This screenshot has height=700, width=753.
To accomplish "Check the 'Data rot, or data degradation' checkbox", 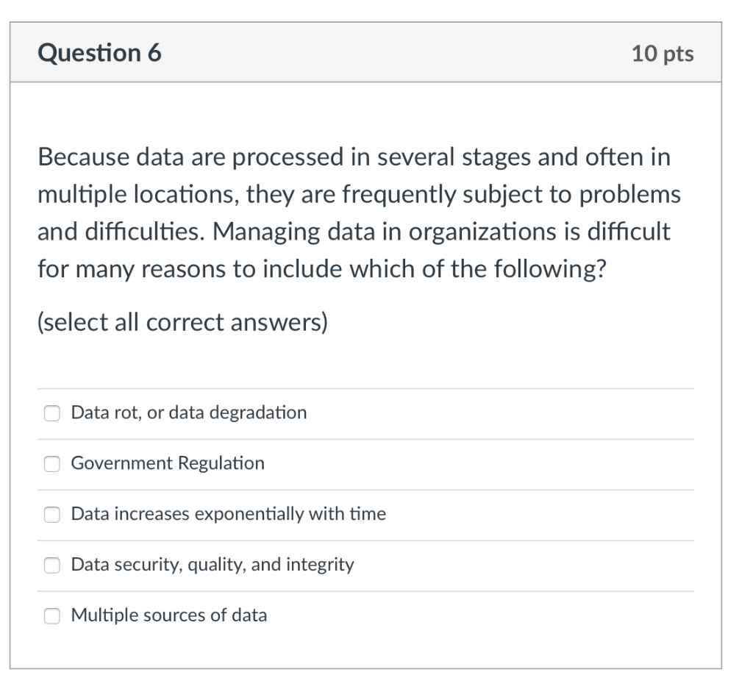I will point(51,413).
